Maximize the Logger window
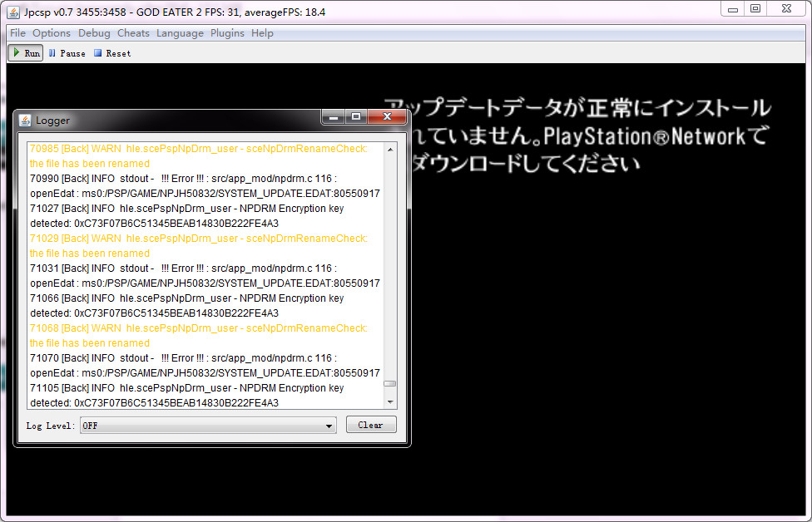This screenshot has height=522, width=812. (x=355, y=118)
